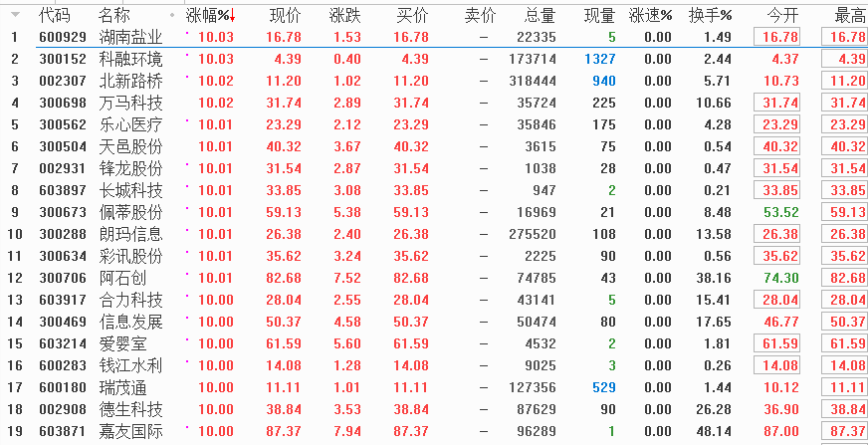The height and width of the screenshot is (445, 868).
Task: Click stock code 300634
Action: (63, 256)
